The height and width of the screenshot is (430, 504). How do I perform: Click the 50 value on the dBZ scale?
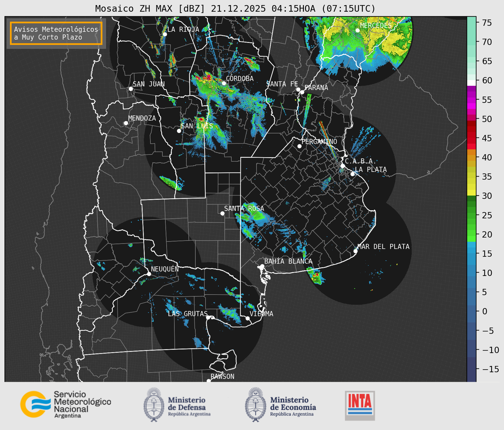coord(486,119)
